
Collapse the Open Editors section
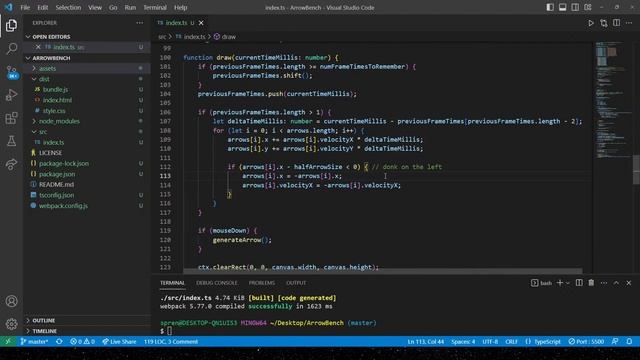(28, 37)
